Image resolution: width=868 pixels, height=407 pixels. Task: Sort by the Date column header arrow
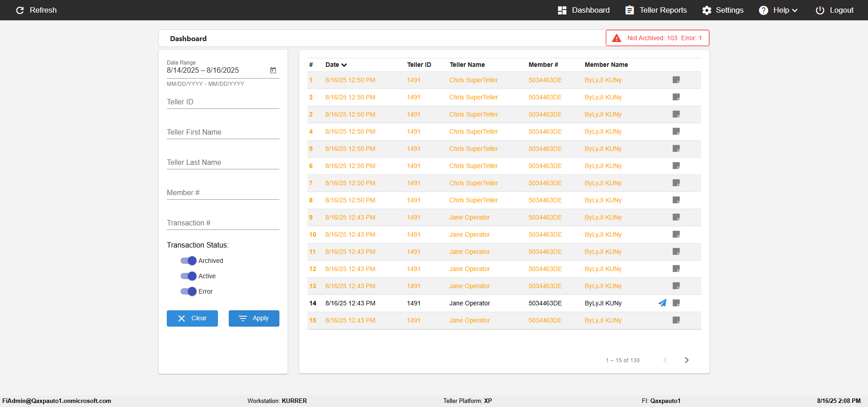(x=344, y=65)
